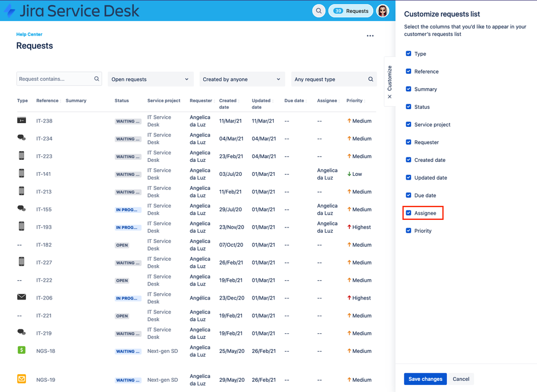Screen dimensions: 537x392
Task: Toggle the Priority column checkbox
Action: [x=409, y=231]
